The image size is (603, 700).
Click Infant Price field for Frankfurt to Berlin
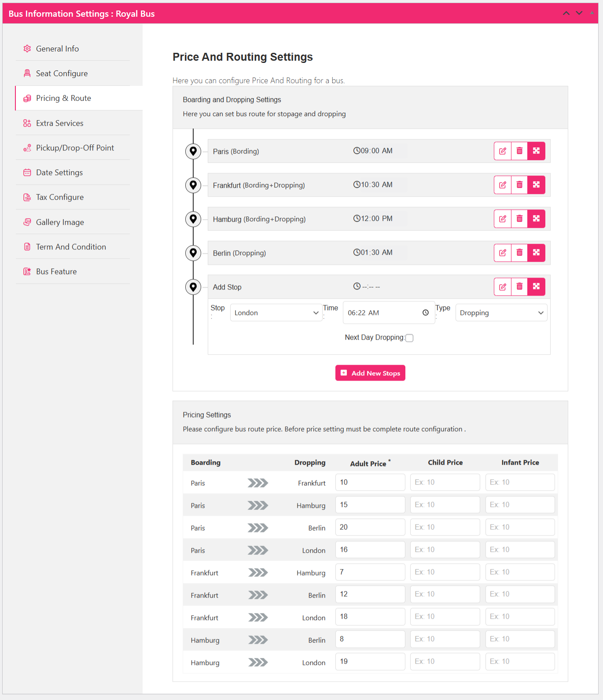(x=519, y=594)
